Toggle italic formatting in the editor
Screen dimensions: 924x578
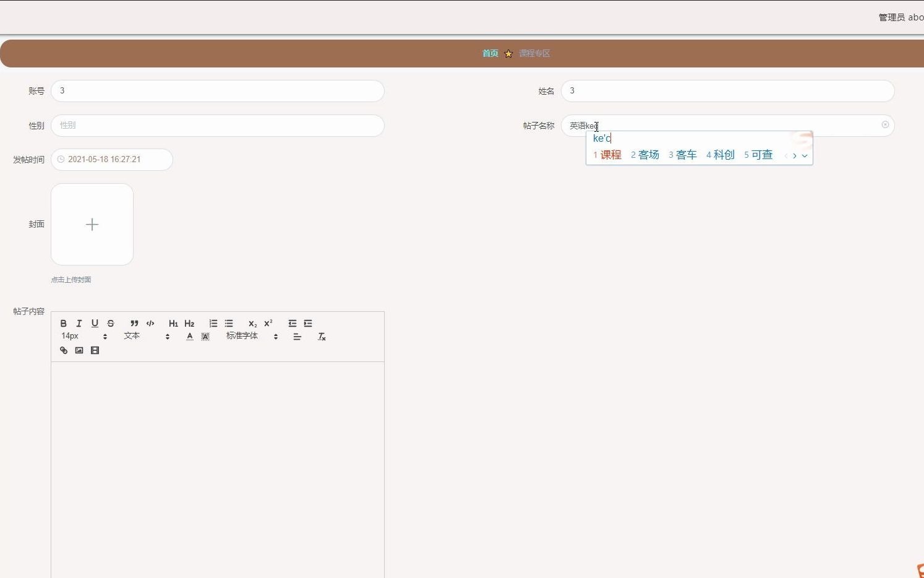pos(79,323)
